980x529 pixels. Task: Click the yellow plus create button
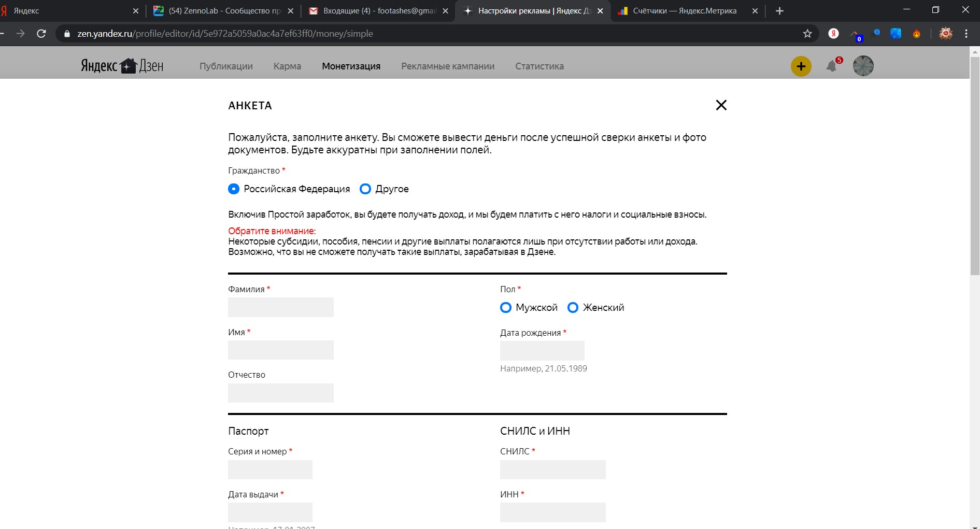point(801,66)
